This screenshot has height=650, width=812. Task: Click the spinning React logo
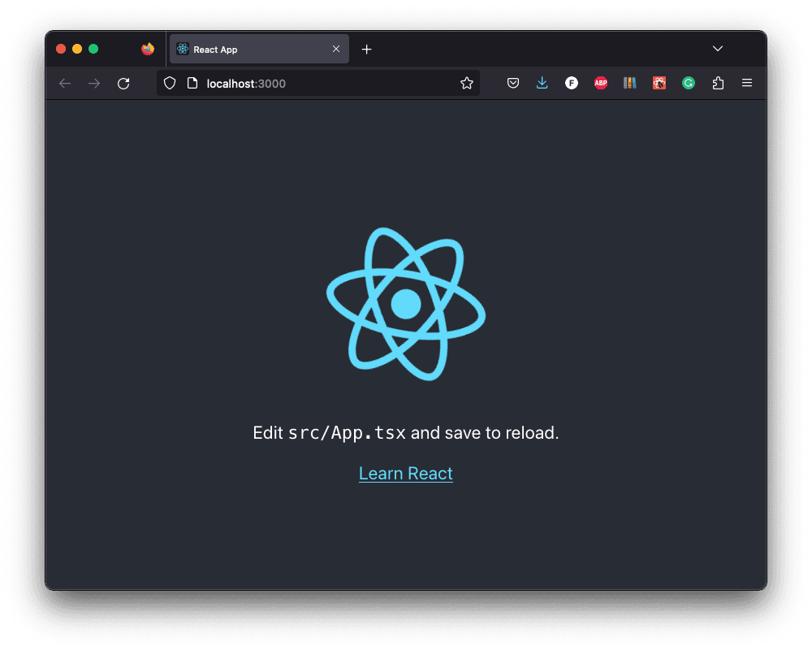click(406, 304)
